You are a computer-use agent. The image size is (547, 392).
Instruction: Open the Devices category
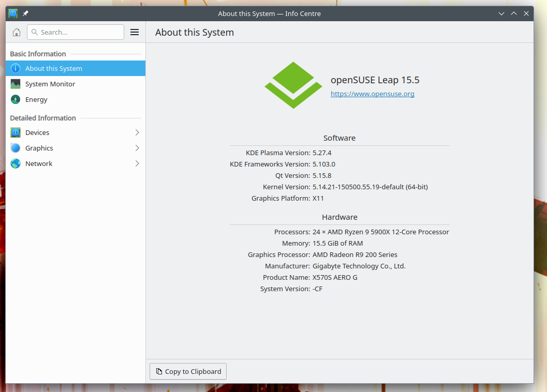[76, 132]
